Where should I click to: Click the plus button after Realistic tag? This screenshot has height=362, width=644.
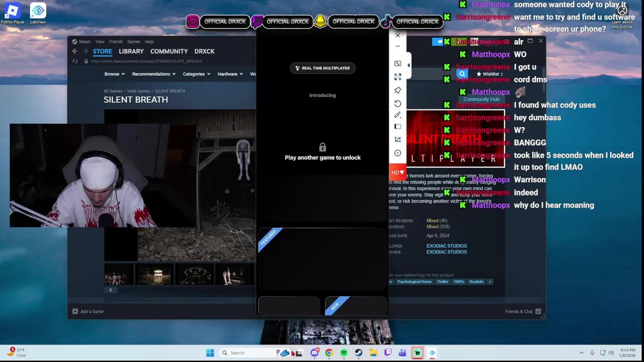pos(490,282)
